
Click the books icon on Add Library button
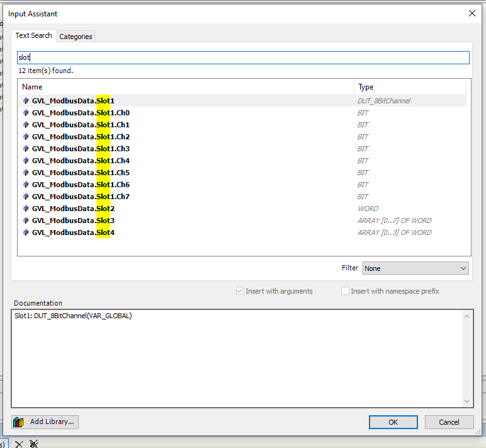coord(19,422)
